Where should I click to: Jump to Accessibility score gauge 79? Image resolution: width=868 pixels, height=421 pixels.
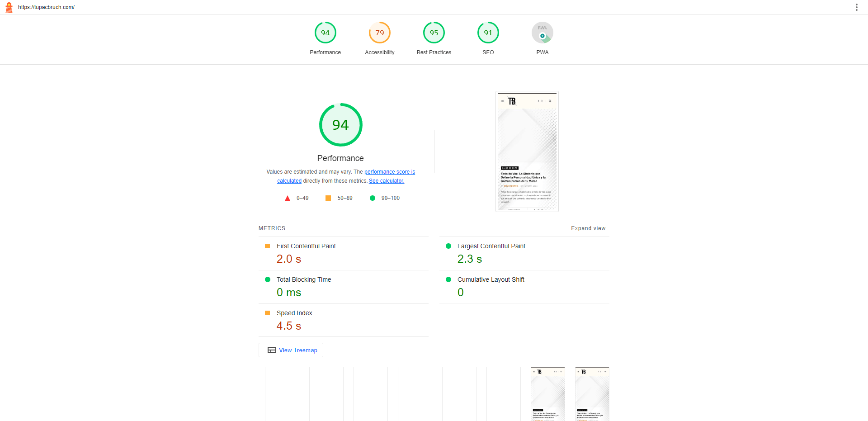pyautogui.click(x=379, y=33)
